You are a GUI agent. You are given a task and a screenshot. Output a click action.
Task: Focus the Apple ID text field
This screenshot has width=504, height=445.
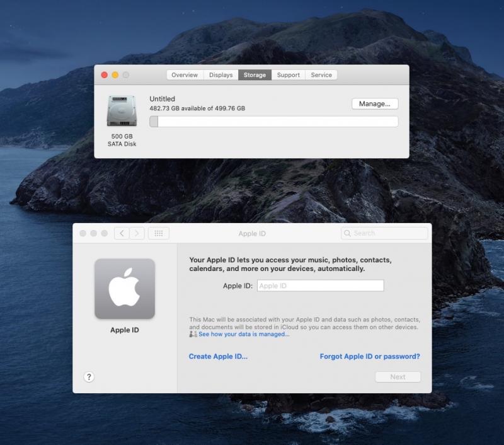coord(320,286)
